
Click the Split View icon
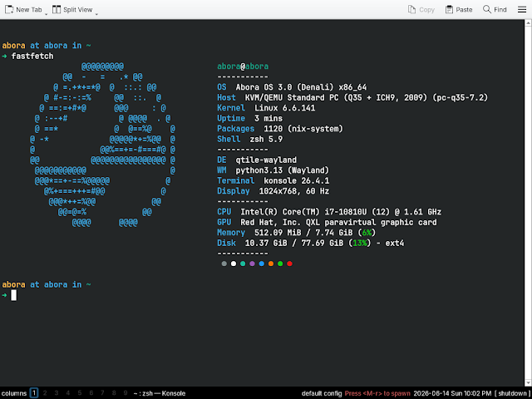[x=57, y=9]
